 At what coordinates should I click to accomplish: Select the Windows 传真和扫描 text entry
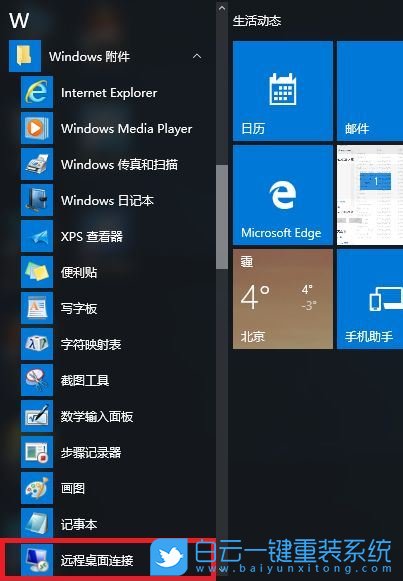coord(119,165)
